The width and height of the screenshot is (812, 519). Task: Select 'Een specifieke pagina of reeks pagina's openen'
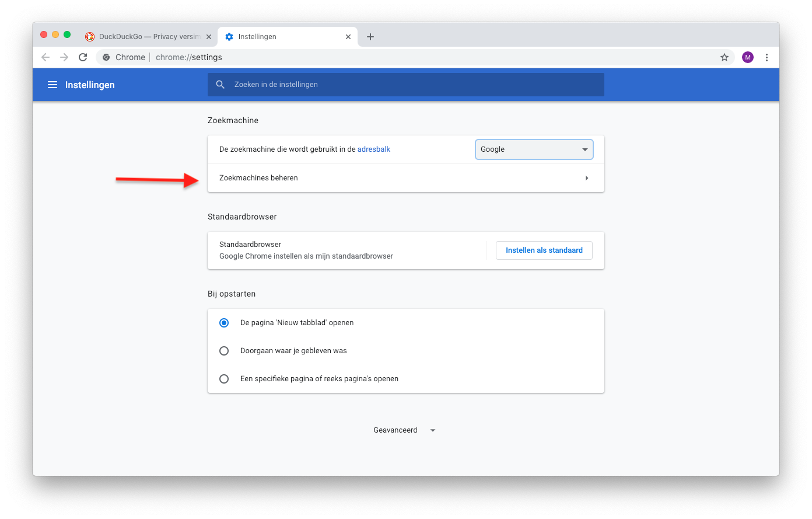click(x=224, y=379)
